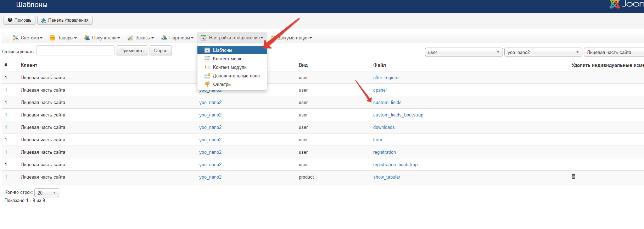Image resolution: width=644 pixels, height=229 pixels.
Task: Click the control panel snowflake icon
Action: [x=43, y=21]
